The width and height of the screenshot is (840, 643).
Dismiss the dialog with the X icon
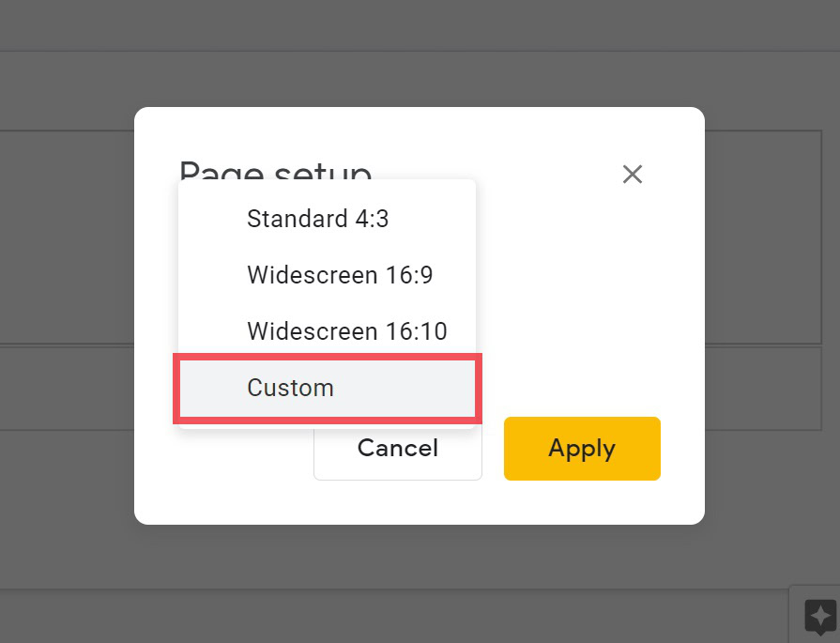point(632,174)
